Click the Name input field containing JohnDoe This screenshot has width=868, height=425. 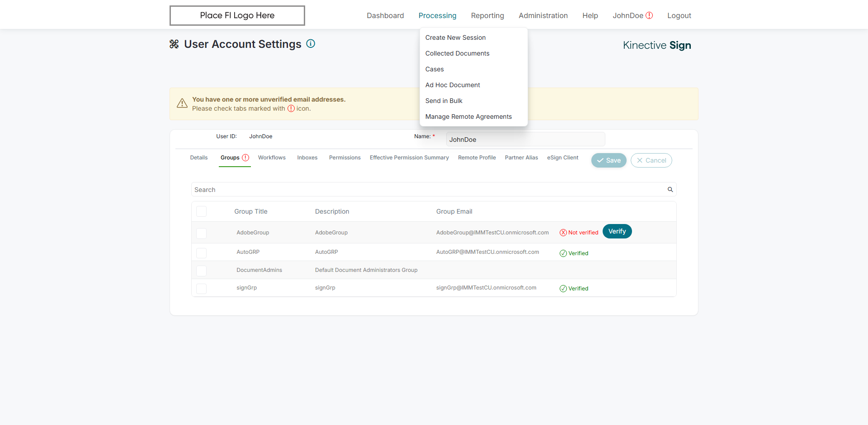click(525, 140)
